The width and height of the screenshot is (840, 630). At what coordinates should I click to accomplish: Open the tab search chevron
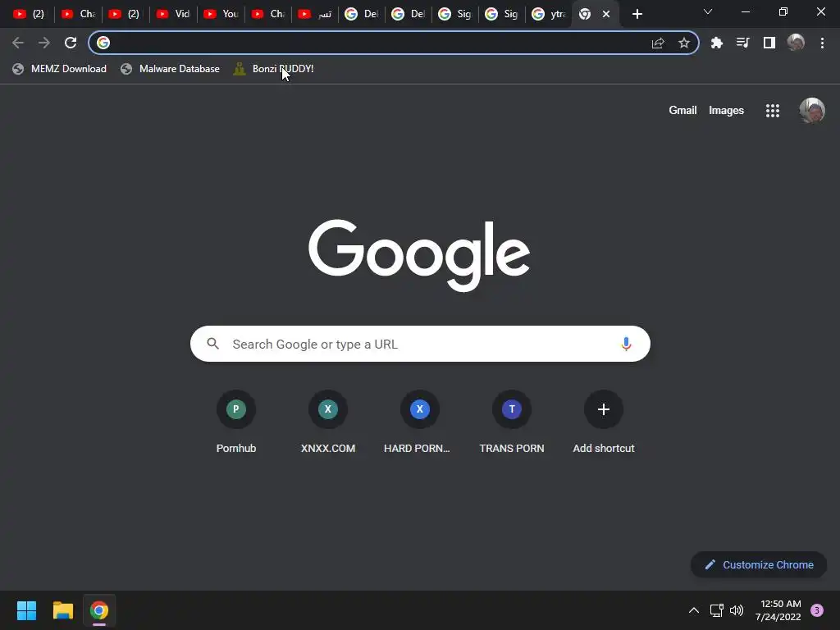tap(708, 11)
